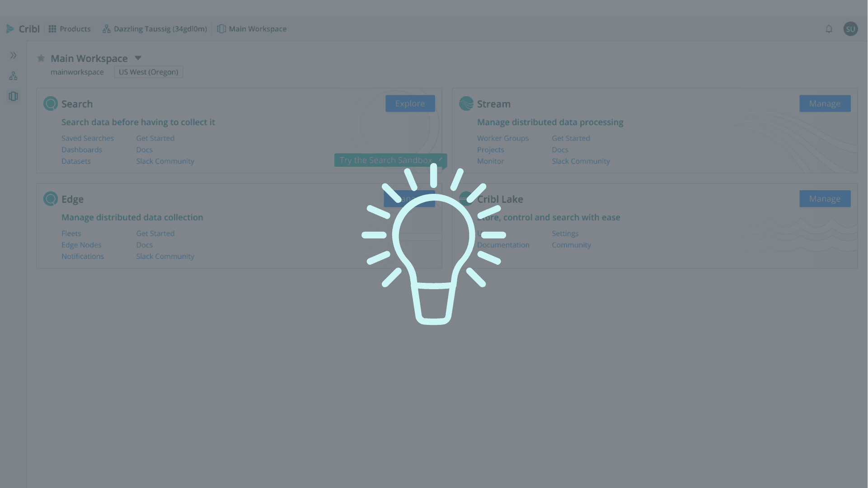This screenshot has height=488, width=868.
Task: Click 'Manage distributed data collection' text
Action: point(132,217)
